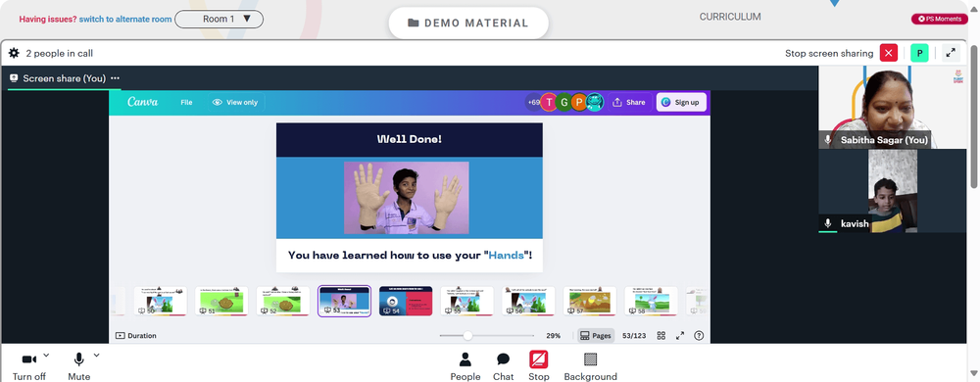Click the View only eye button
Viewport: 980px width, 382px height.
tap(235, 103)
